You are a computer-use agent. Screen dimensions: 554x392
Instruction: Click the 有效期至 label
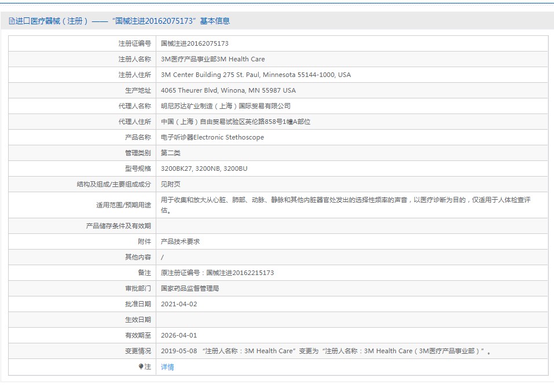pos(138,335)
